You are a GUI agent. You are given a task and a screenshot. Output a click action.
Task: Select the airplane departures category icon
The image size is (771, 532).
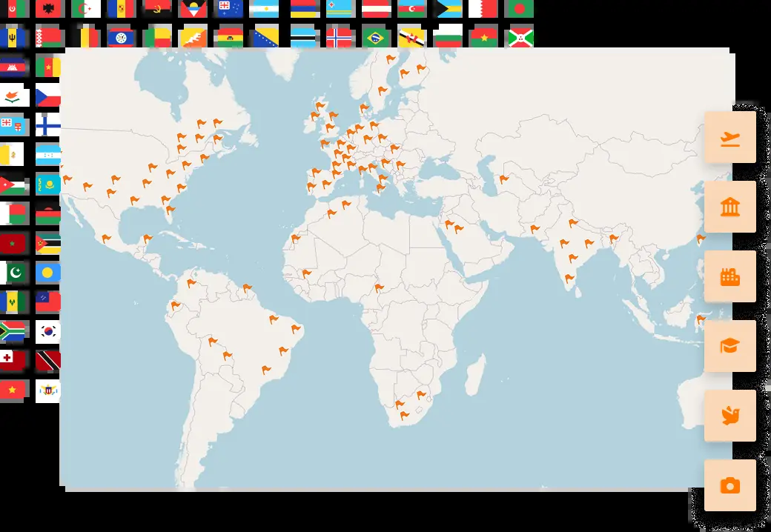(x=729, y=137)
